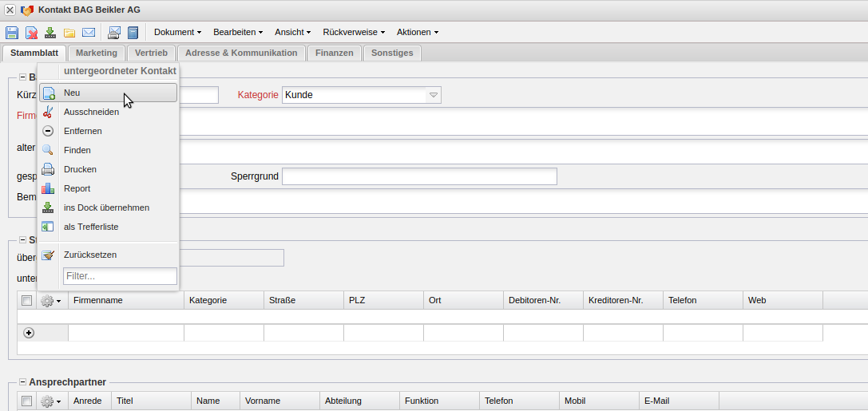Click the Sperrgrund text field
Screen dimensions: 868x411
point(419,176)
